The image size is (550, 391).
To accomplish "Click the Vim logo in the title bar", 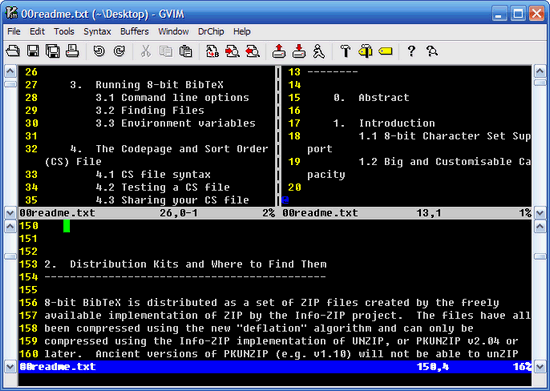I will 12,13.
